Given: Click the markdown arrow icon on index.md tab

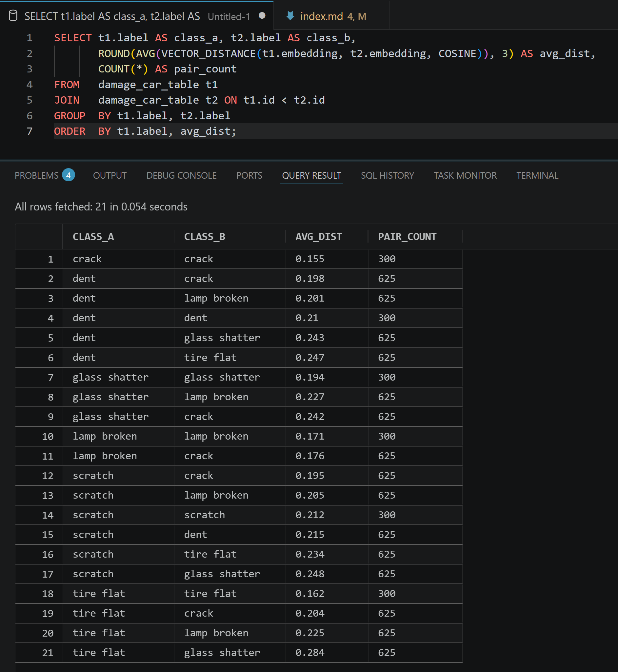Looking at the screenshot, I should (290, 16).
